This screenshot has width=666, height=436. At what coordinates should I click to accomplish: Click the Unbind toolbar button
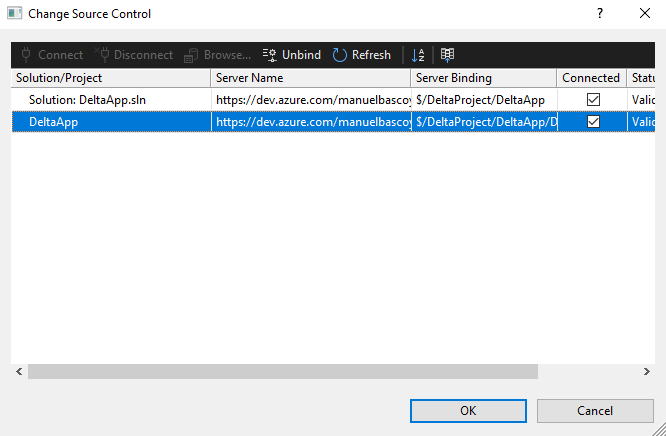[x=291, y=55]
